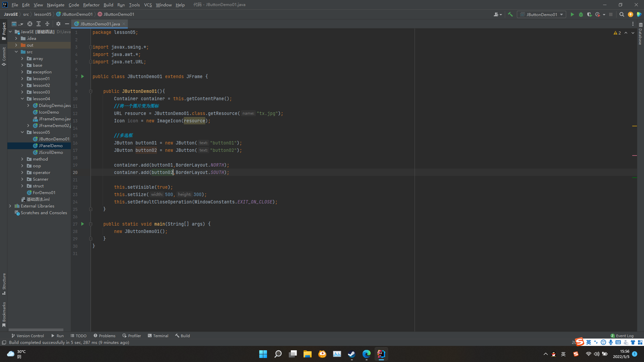The width and height of the screenshot is (644, 362).
Task: Collapse all in project tree icon
Action: point(47,24)
